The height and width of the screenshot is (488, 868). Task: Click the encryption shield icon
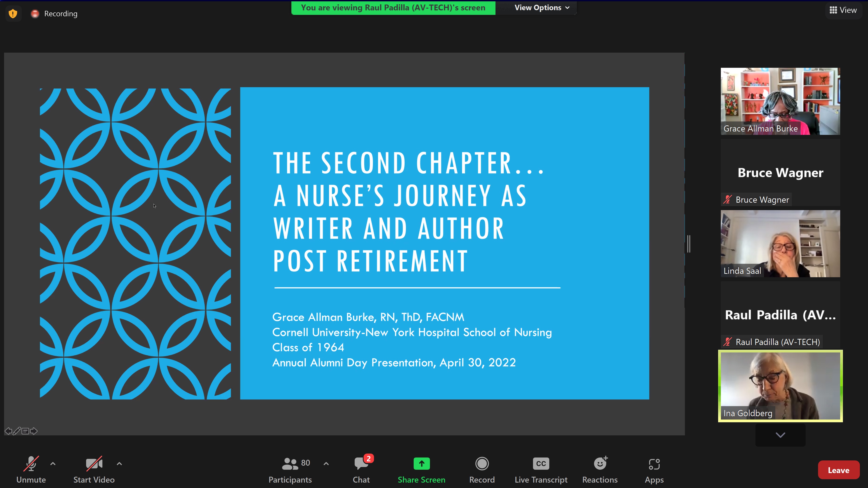(13, 14)
